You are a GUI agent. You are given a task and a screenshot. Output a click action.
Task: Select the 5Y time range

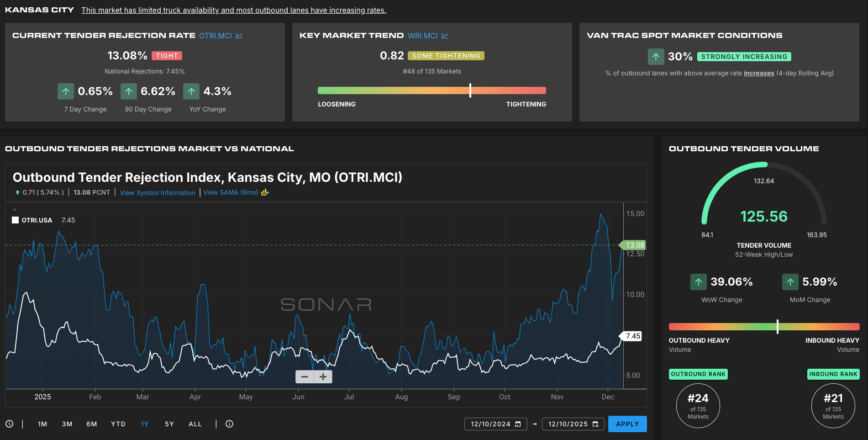point(169,424)
